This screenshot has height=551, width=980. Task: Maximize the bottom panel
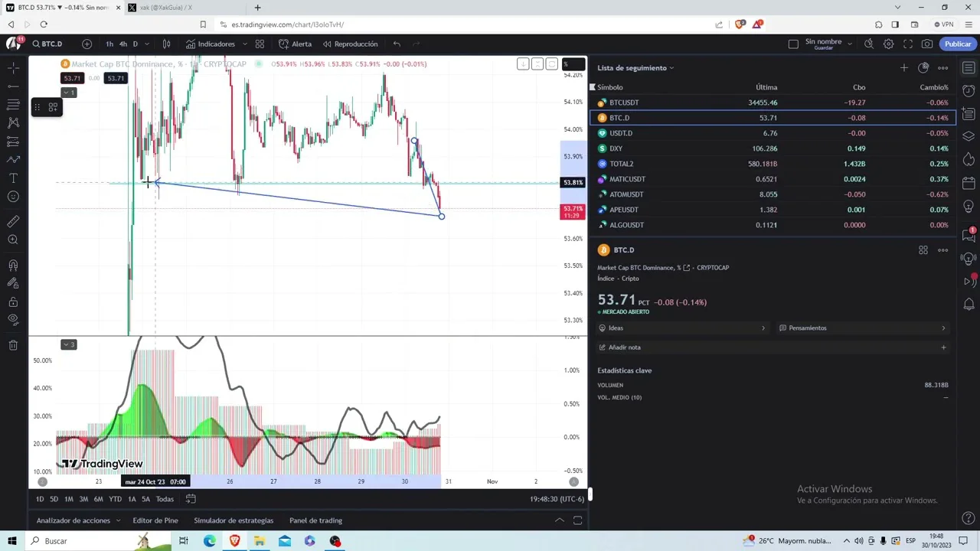(577, 520)
